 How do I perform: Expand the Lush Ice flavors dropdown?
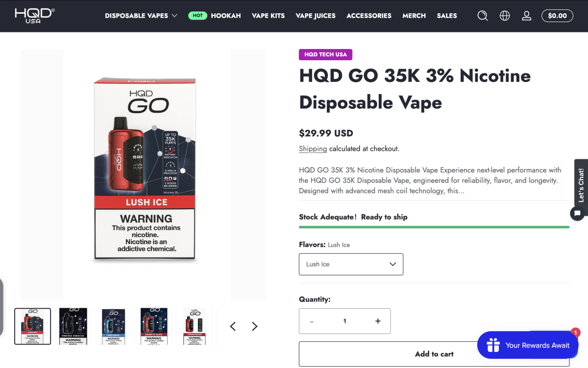click(351, 264)
